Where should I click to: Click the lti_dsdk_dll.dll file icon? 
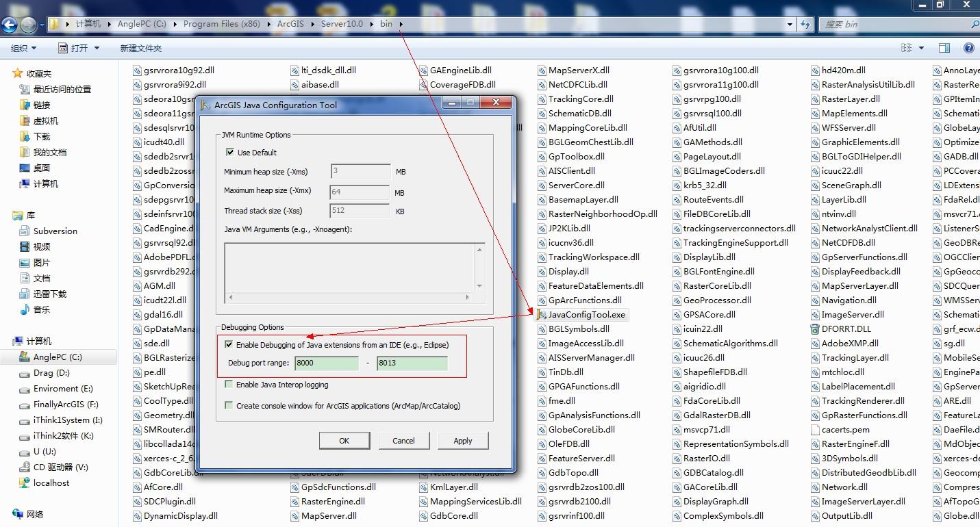tap(295, 70)
